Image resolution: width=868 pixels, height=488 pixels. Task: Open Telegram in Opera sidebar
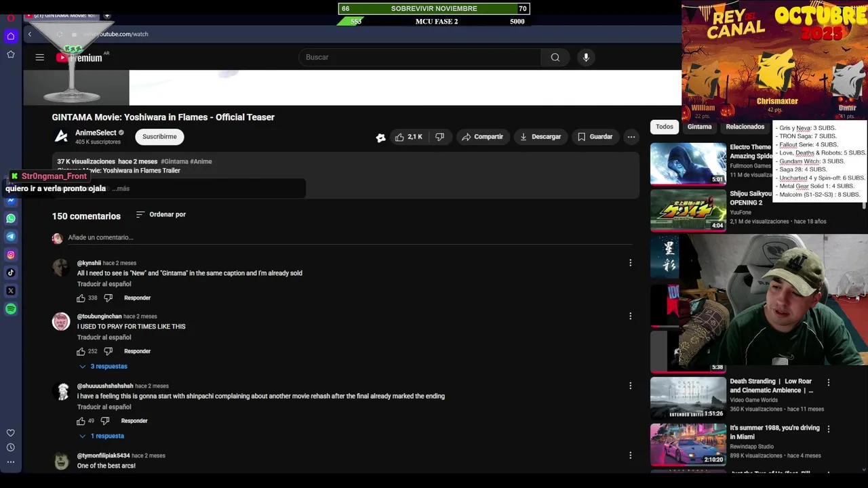[x=11, y=237]
